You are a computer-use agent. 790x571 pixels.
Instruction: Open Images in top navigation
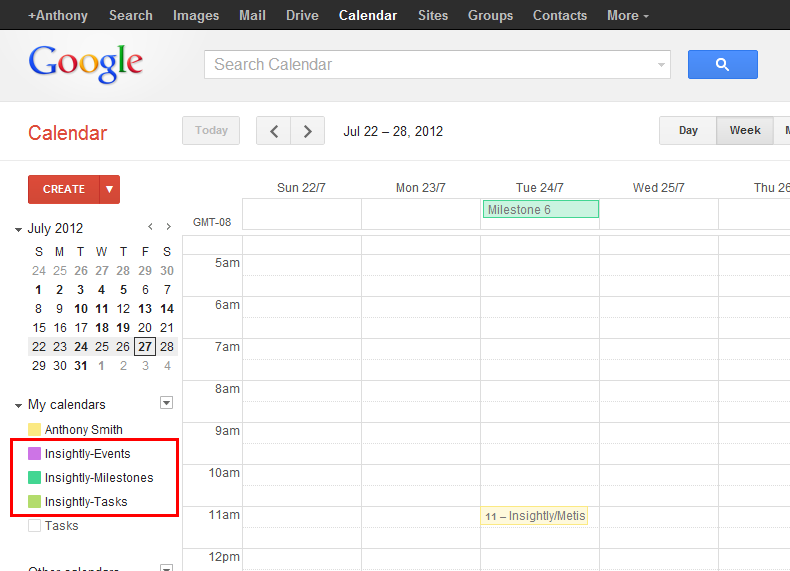point(196,16)
